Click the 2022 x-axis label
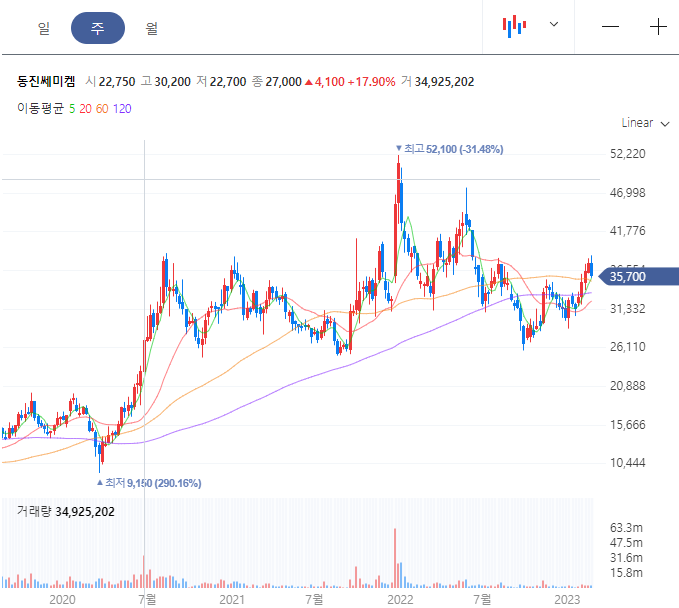 pos(400,600)
